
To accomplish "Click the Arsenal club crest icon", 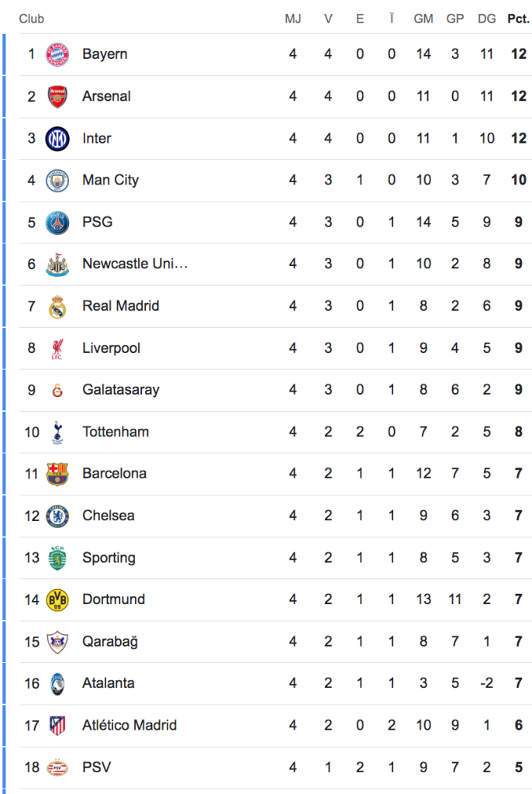I will 57,96.
